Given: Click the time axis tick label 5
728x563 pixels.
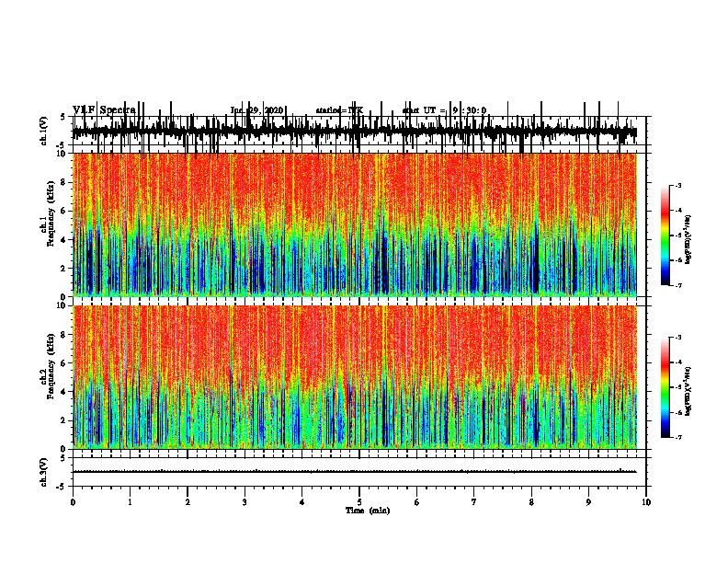Looking at the screenshot, I should pos(359,502).
